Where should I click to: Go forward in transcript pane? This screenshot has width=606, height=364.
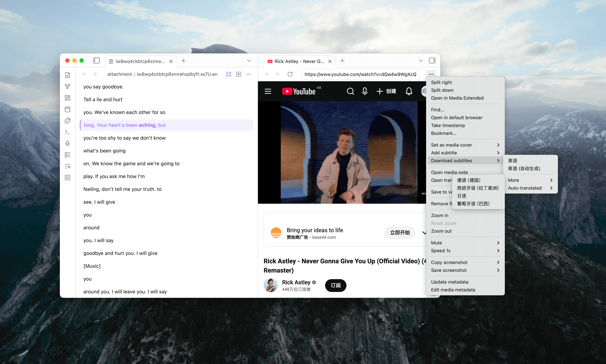tap(95, 74)
